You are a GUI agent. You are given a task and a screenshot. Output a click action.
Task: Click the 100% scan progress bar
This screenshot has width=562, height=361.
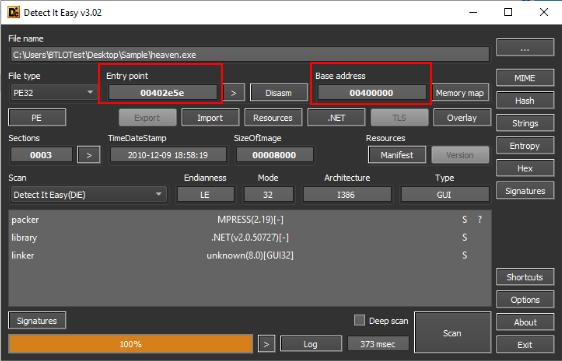[x=131, y=344]
